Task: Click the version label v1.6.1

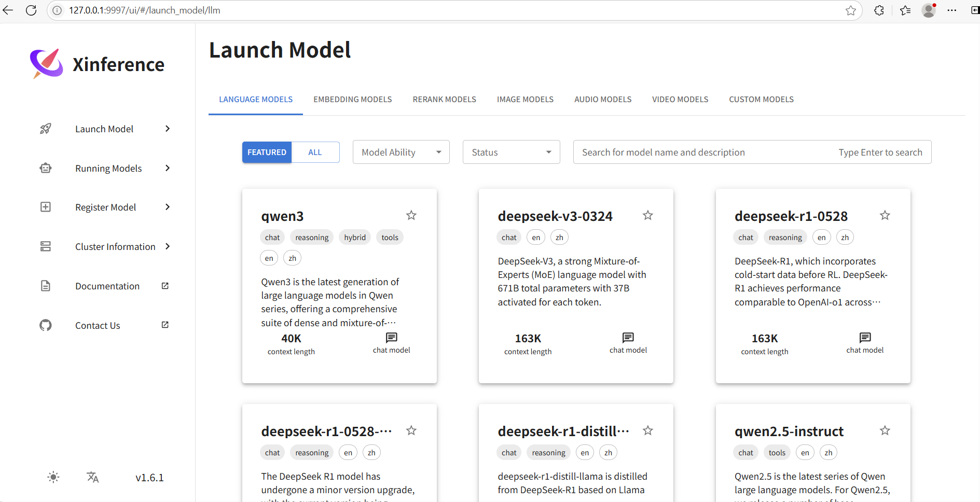Action: click(149, 478)
